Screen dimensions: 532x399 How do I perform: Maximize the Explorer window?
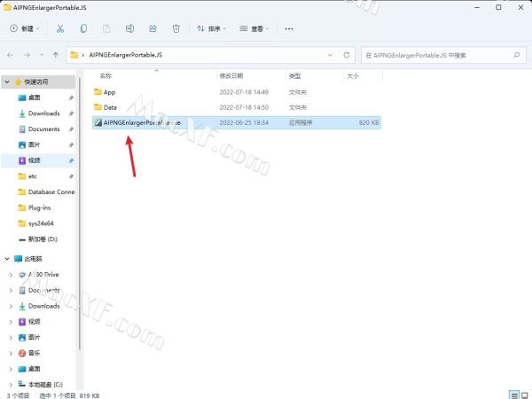[498, 7]
